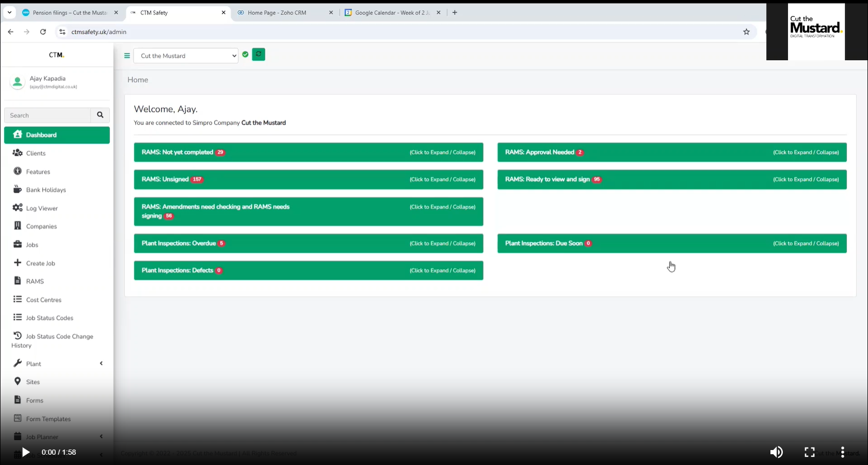Viewport: 868px width, 465px height.
Task: Click the green refresh sync button
Action: tap(259, 54)
